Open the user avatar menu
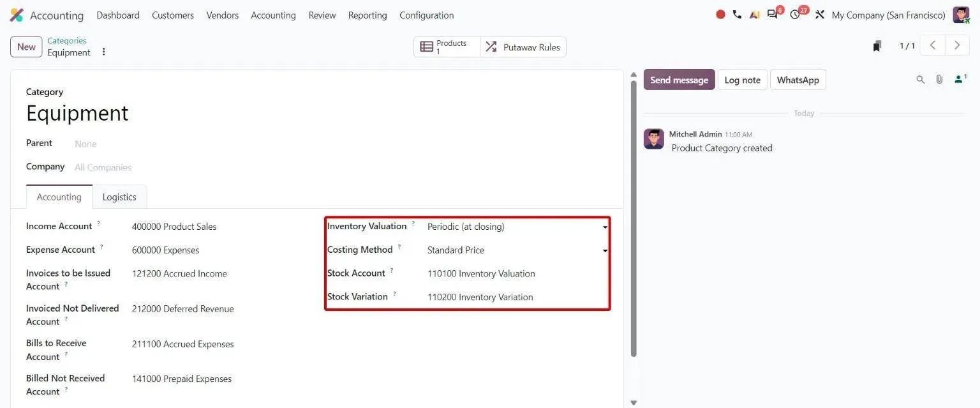 click(x=961, y=15)
